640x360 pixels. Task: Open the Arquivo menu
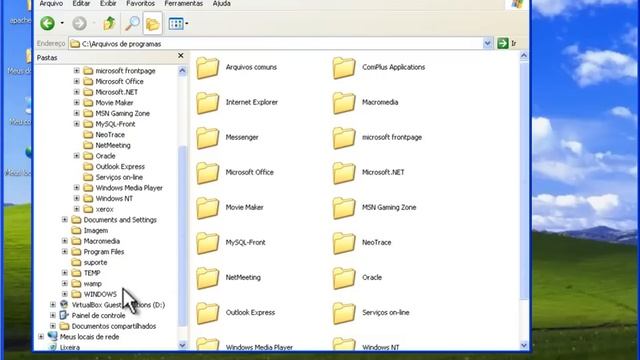pyautogui.click(x=51, y=4)
